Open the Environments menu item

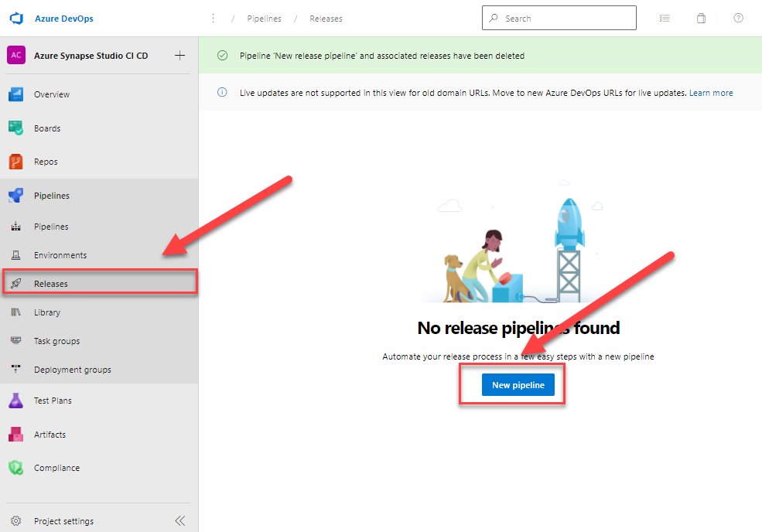pyautogui.click(x=60, y=255)
